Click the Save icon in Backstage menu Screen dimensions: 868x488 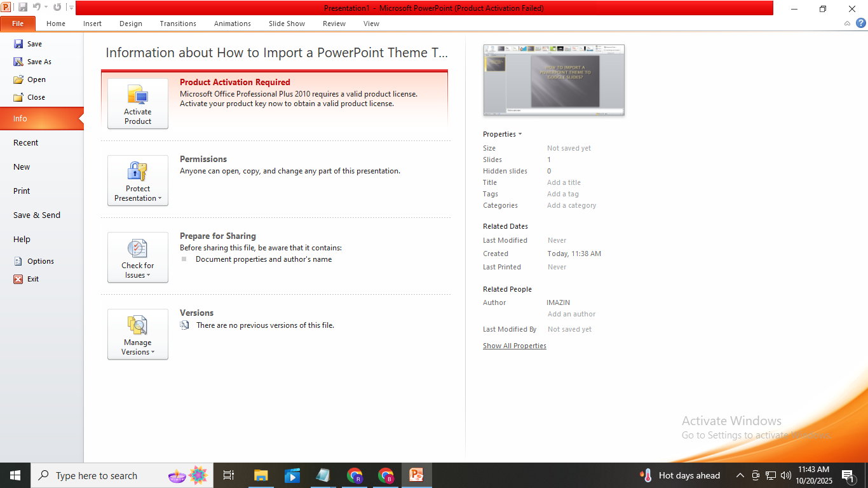tap(18, 44)
